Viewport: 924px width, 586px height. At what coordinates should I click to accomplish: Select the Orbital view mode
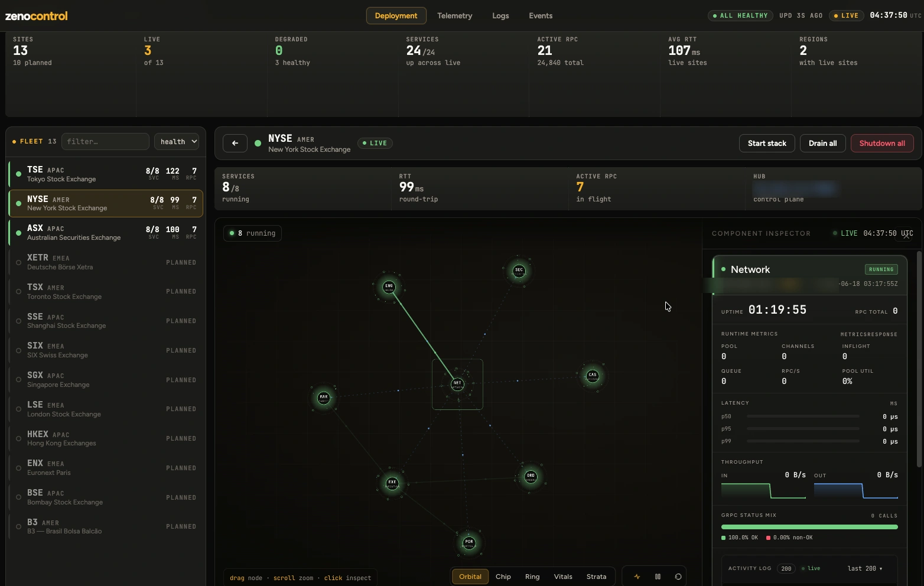pyautogui.click(x=470, y=577)
